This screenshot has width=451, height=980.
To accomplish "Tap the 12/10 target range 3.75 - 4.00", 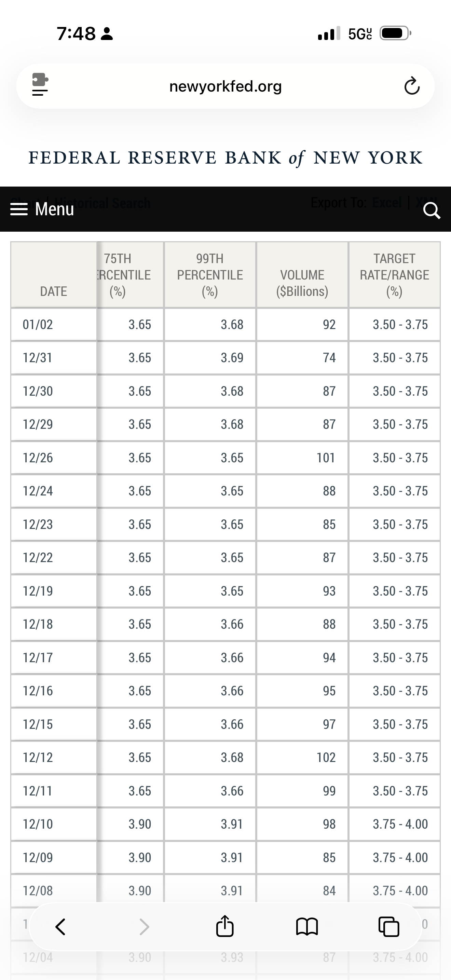I will click(x=400, y=824).
